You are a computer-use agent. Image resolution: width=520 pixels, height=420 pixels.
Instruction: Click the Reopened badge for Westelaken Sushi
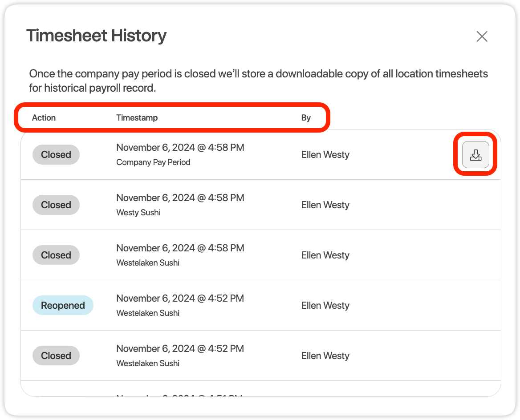tap(63, 306)
